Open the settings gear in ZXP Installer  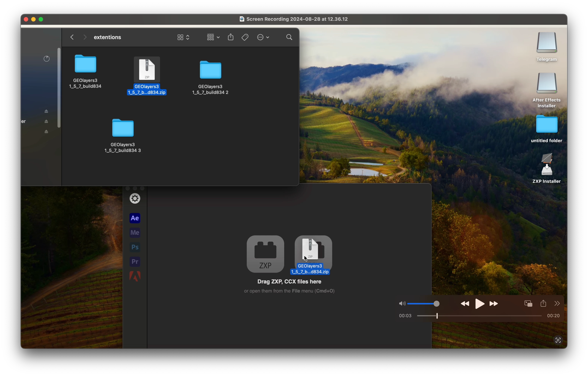click(x=135, y=199)
